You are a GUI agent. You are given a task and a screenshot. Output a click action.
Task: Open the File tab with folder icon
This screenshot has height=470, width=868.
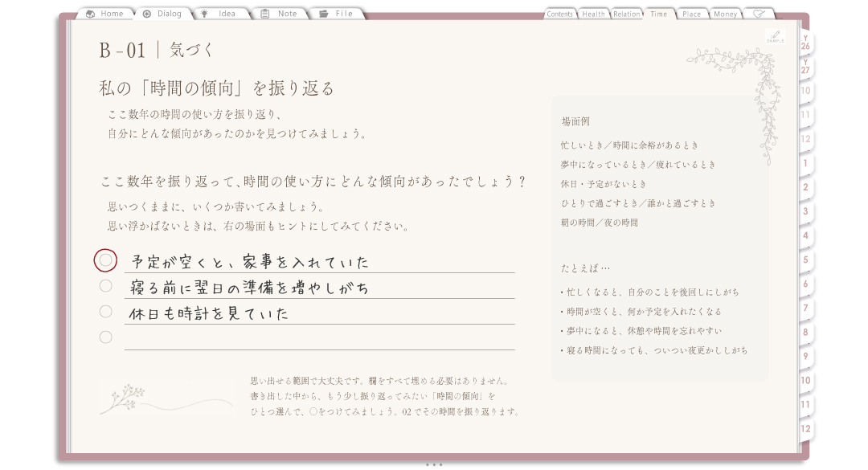pos(337,14)
